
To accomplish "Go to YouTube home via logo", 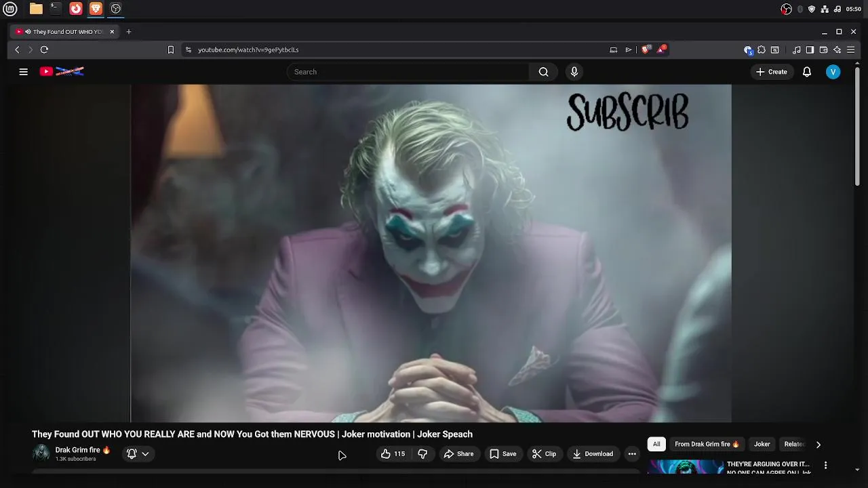I will coord(62,71).
